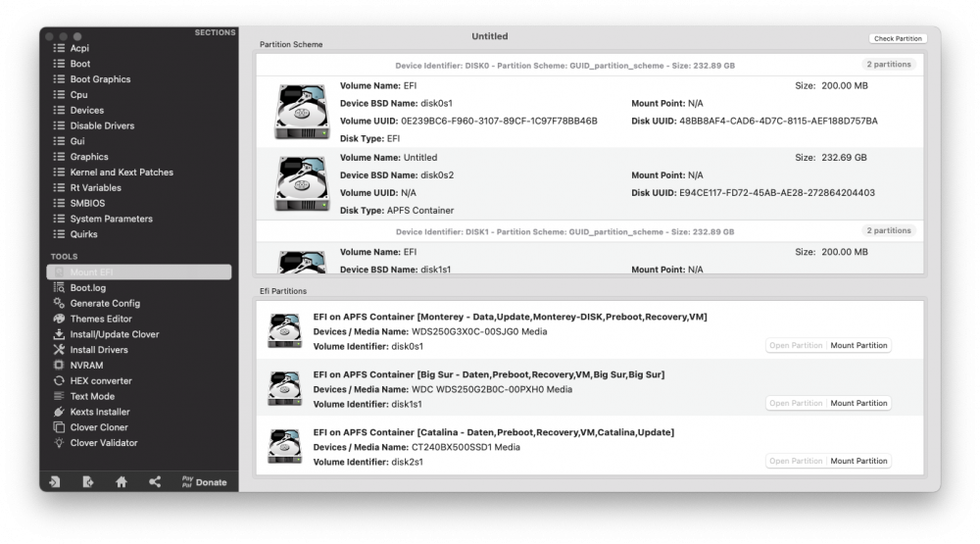The width and height of the screenshot is (980, 544).
Task: Mount Partition for disk2s1 Catalina EFI
Action: [858, 462]
